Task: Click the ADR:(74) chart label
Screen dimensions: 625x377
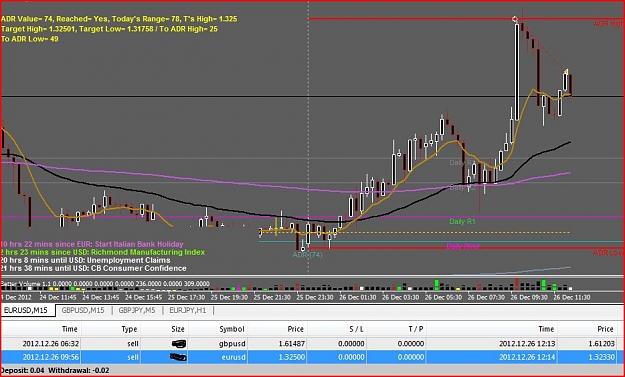Action: (x=307, y=255)
